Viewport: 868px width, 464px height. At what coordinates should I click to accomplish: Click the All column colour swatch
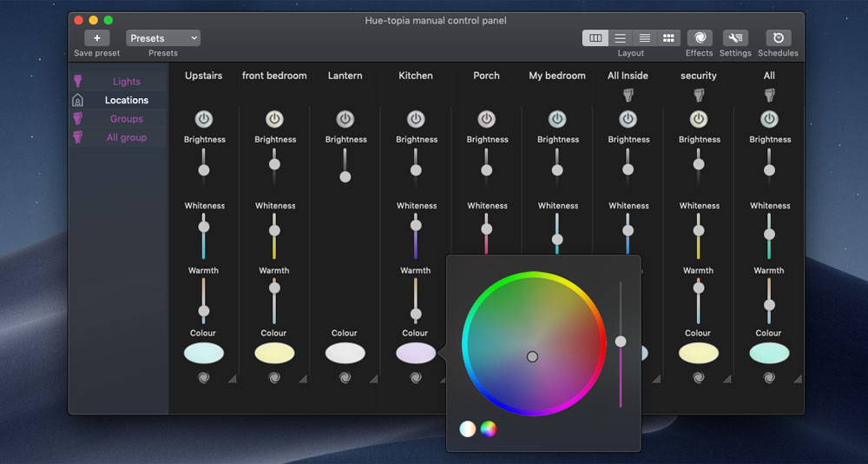769,353
